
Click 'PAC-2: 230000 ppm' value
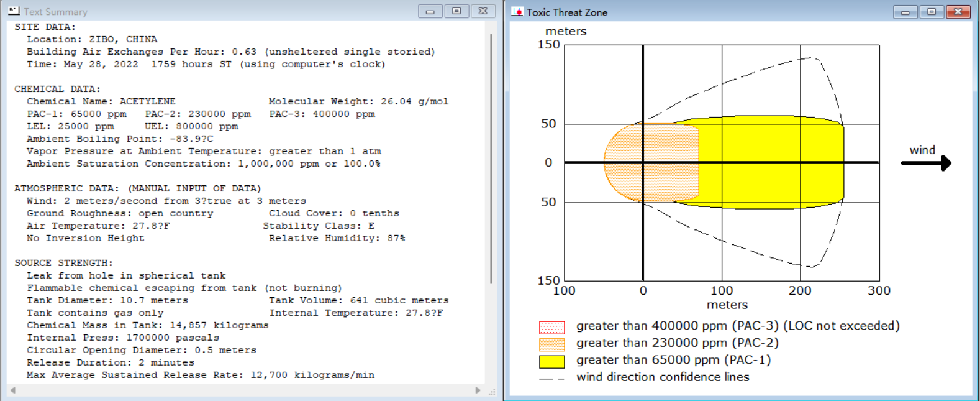pos(198,114)
